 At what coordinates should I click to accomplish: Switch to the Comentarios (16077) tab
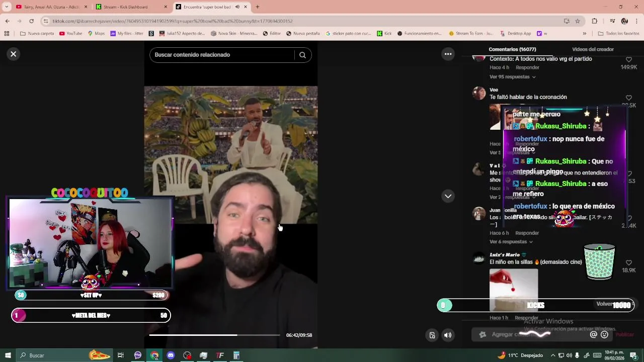coord(512,49)
